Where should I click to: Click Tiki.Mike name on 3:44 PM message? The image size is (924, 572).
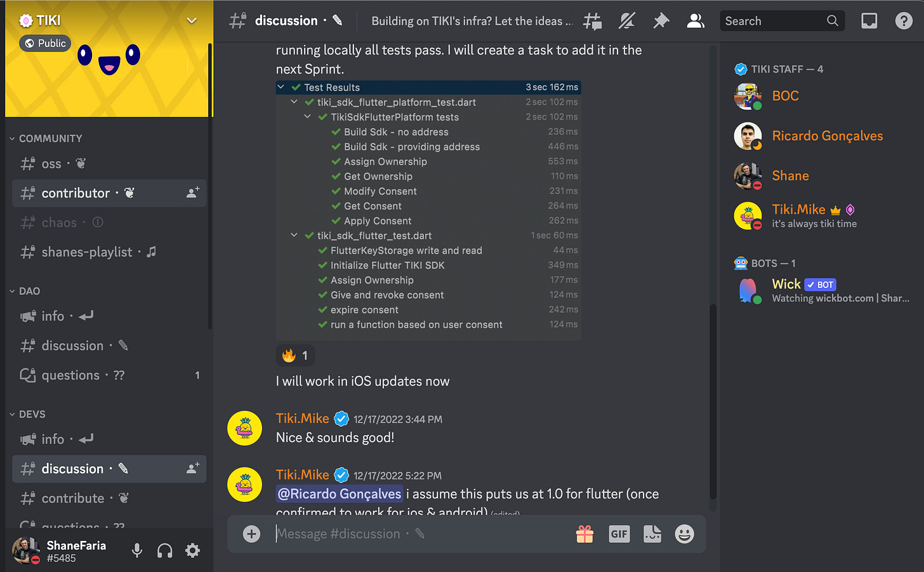tap(302, 419)
